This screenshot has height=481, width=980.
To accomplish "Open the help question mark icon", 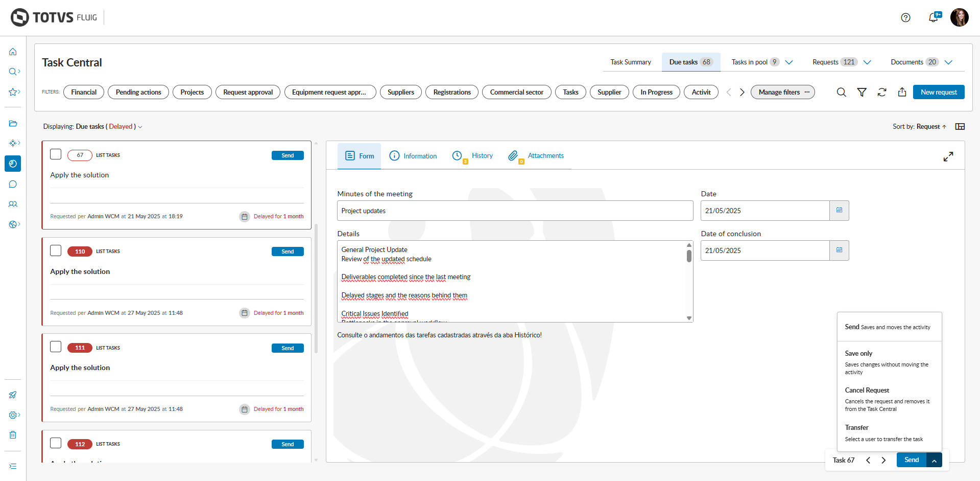I will (x=905, y=18).
